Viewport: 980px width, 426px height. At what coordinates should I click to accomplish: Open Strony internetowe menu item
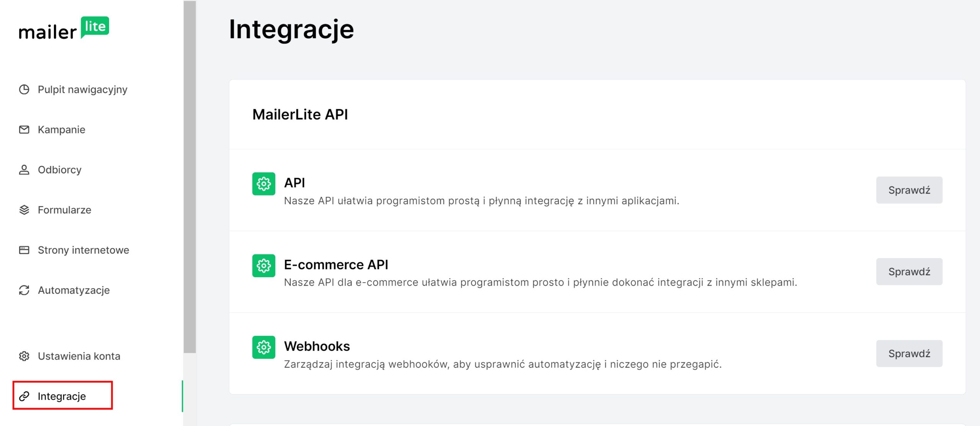[83, 250]
